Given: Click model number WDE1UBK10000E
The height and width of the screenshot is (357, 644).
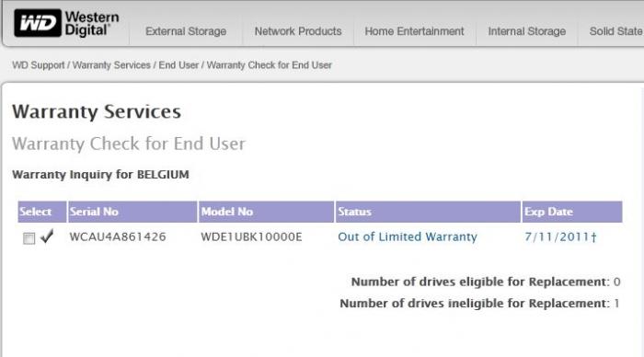Looking at the screenshot, I should tap(251, 237).
